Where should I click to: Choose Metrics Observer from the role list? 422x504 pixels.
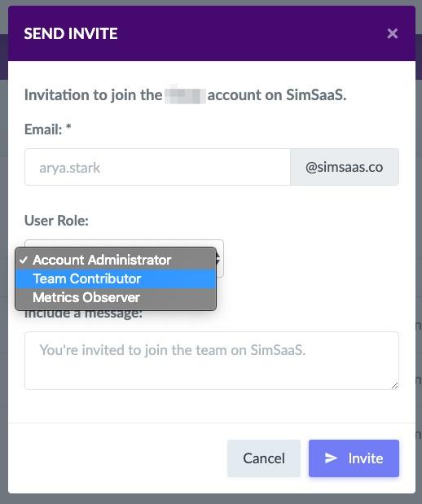point(116,297)
